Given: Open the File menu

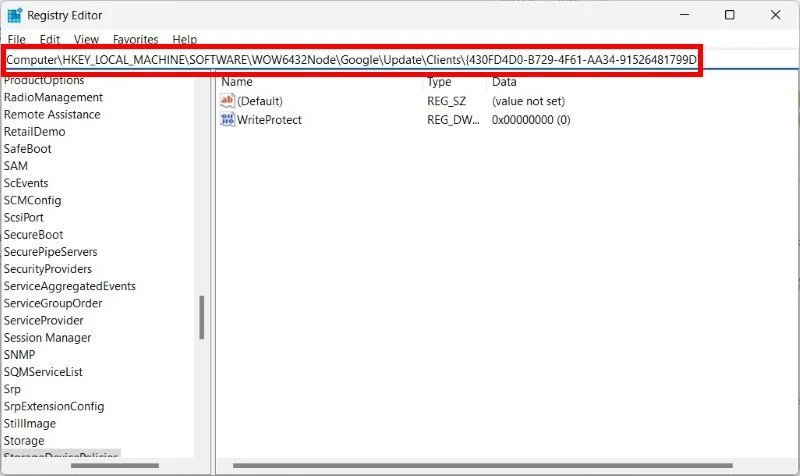Looking at the screenshot, I should 16,39.
